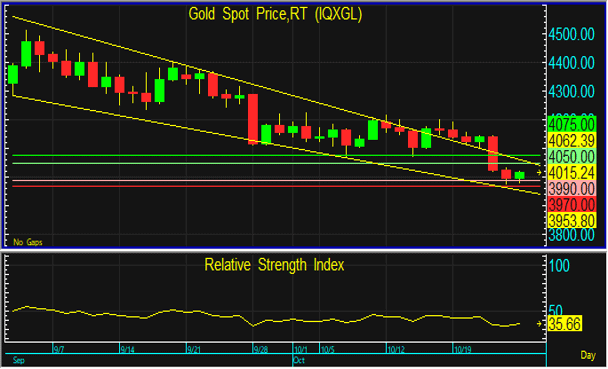Click the Oct month label
Screen dimensions: 608x369
299,360
